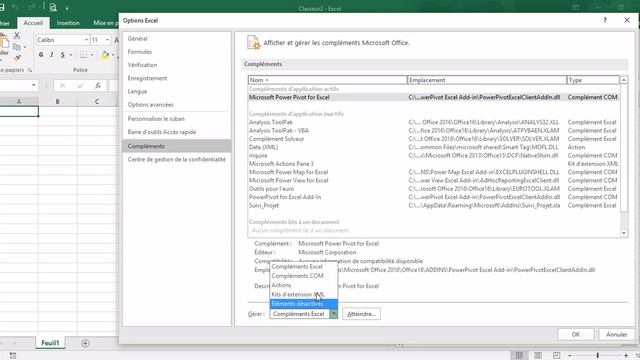
Task: Adjust the zoom slider in status bar
Action: pos(598,356)
